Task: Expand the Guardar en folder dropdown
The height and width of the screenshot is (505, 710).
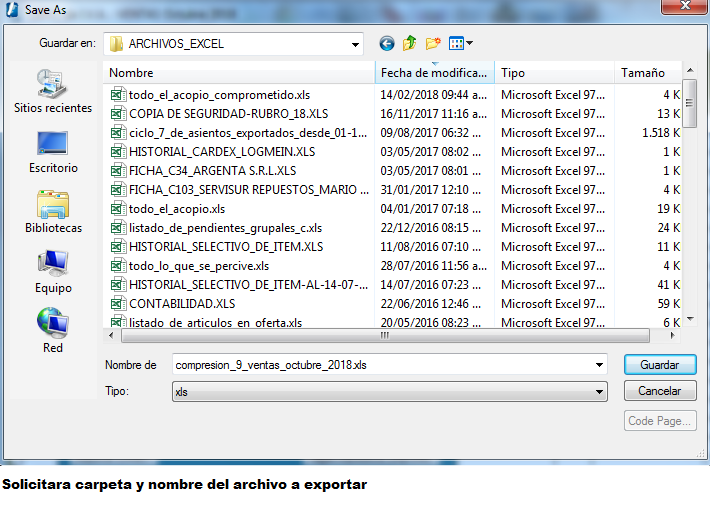Action: (x=355, y=44)
